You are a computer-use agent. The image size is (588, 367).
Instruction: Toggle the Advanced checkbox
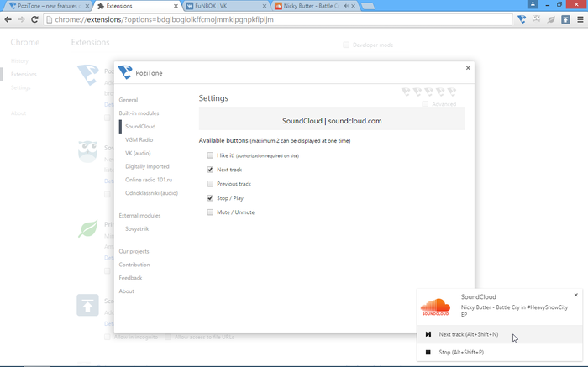click(x=425, y=104)
